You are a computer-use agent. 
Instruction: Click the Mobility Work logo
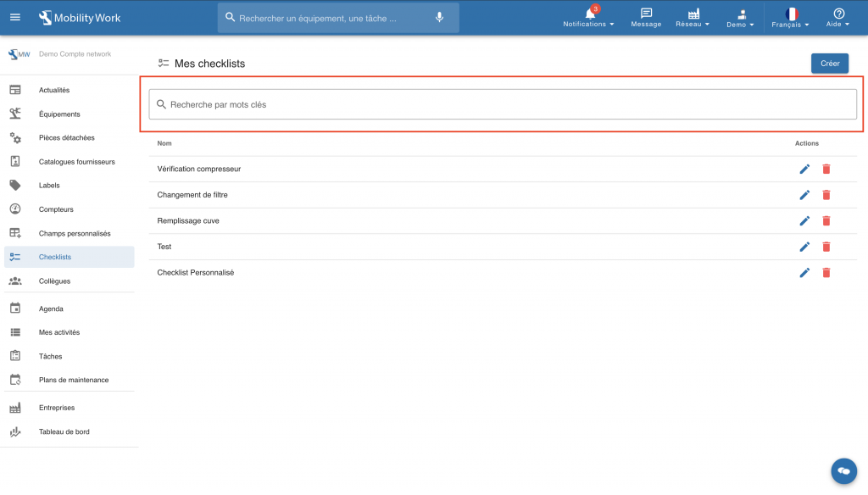click(x=79, y=18)
